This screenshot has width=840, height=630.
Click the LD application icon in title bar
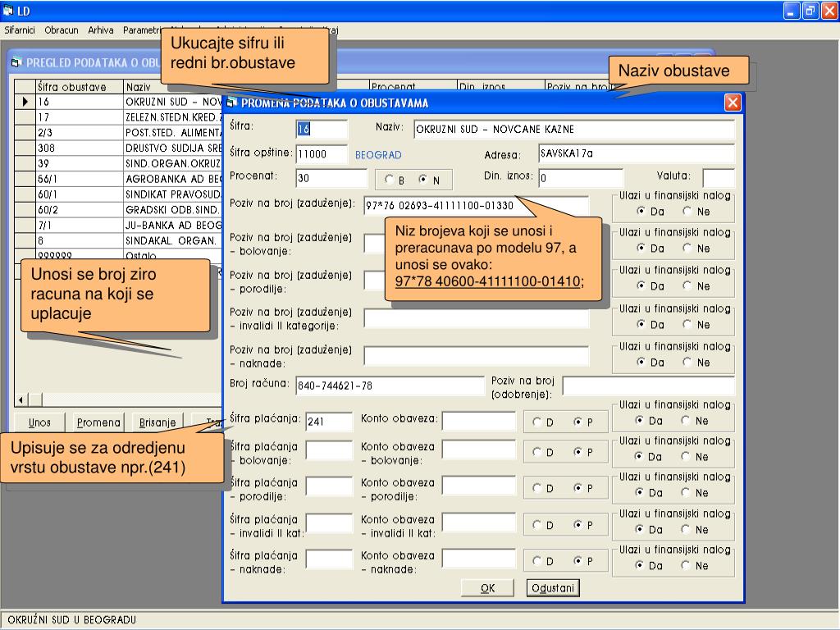click(x=8, y=11)
